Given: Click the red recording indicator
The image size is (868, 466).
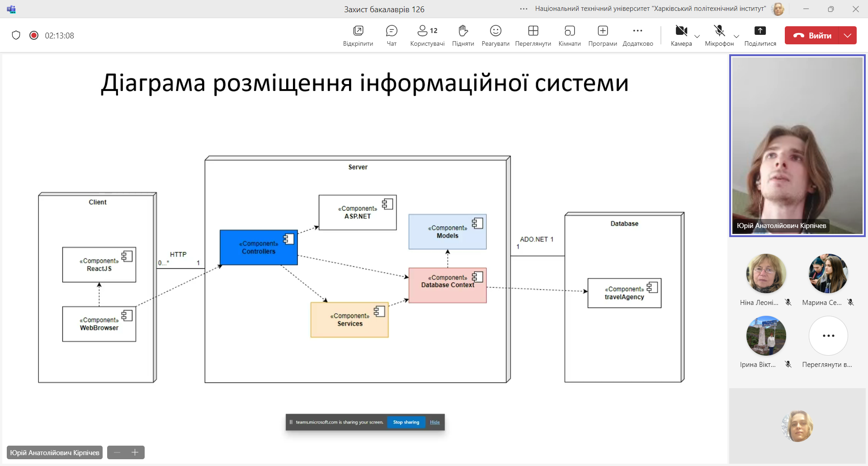Looking at the screenshot, I should click(x=34, y=35).
